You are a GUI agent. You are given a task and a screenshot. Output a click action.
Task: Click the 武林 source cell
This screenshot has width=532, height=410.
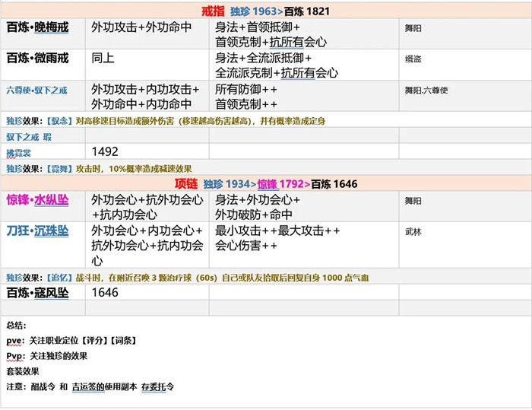(x=465, y=245)
